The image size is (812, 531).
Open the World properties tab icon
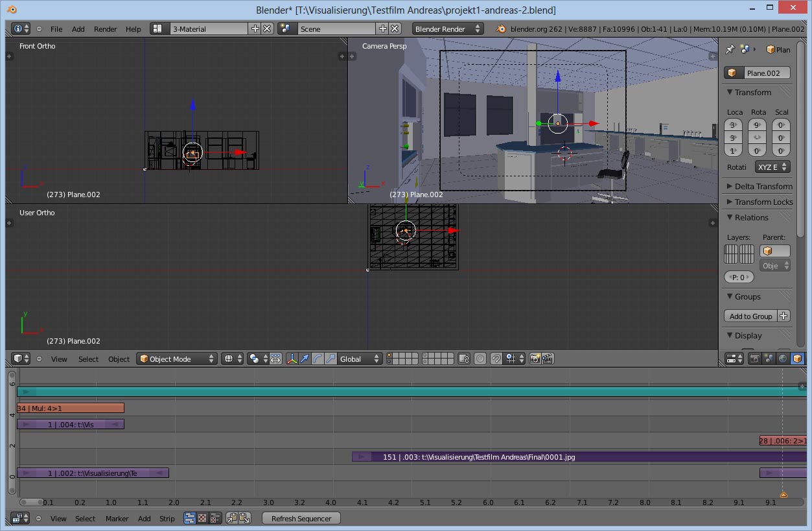point(783,359)
